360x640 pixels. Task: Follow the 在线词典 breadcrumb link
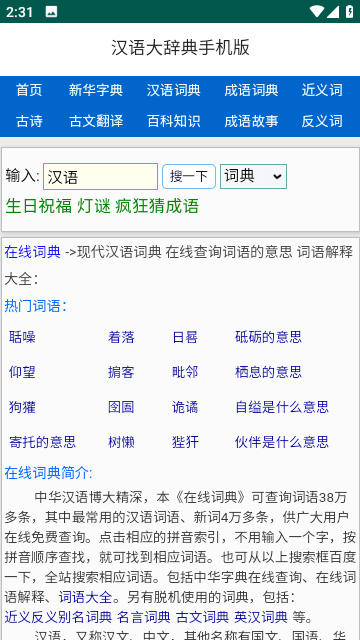(x=33, y=252)
